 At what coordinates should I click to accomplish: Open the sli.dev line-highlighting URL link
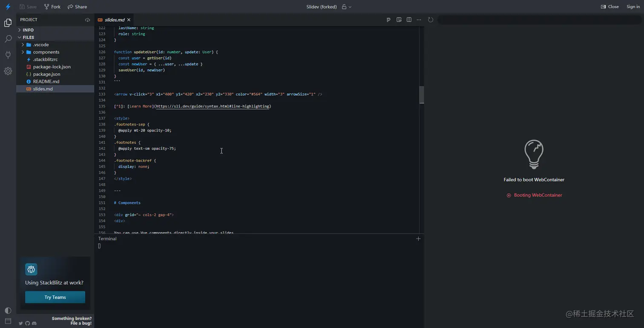[x=213, y=106]
